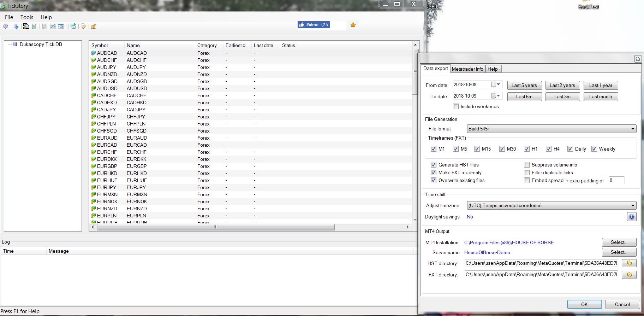Click the FXT directory path field
This screenshot has width=644, height=316.
[541, 274]
